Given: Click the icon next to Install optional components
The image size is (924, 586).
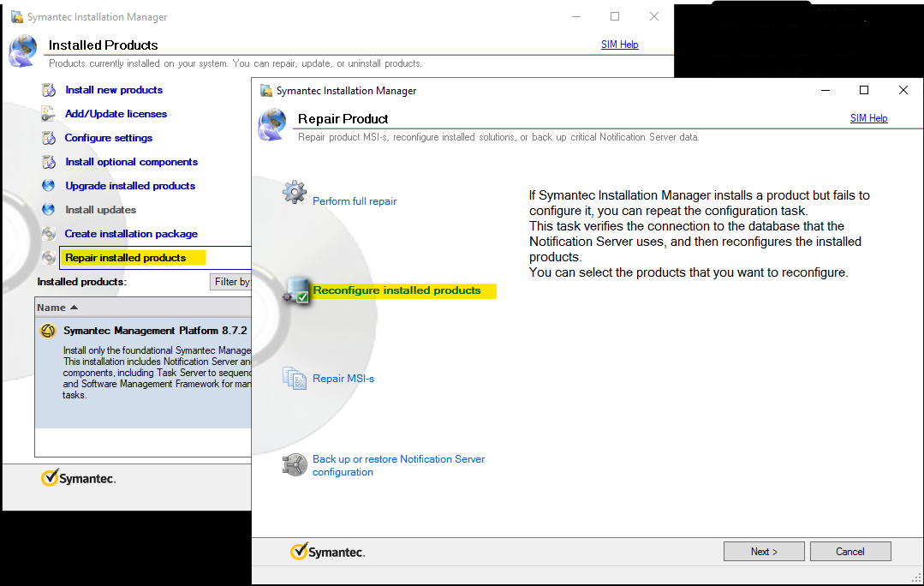Looking at the screenshot, I should point(49,162).
